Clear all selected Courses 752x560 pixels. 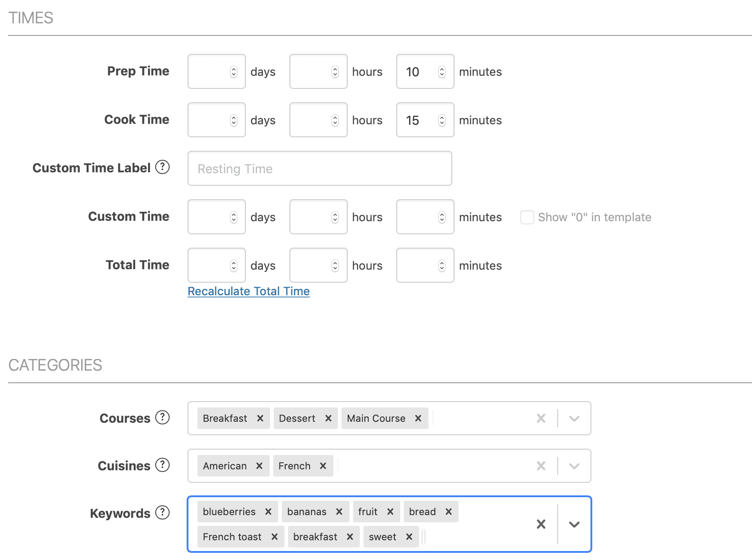(541, 418)
